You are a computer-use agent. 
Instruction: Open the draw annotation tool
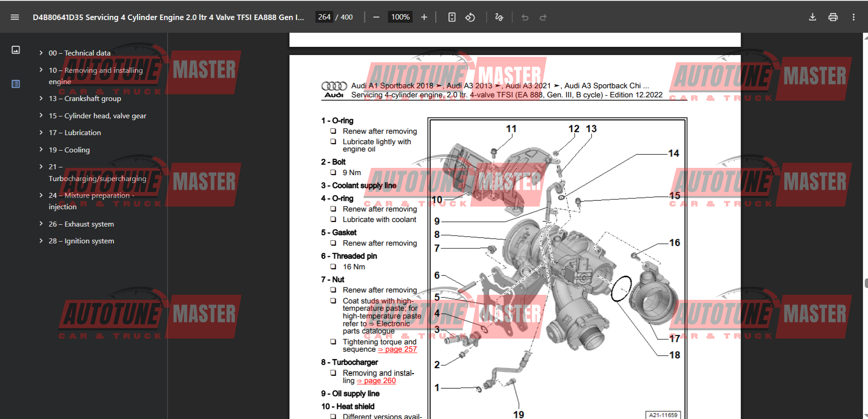tap(499, 17)
